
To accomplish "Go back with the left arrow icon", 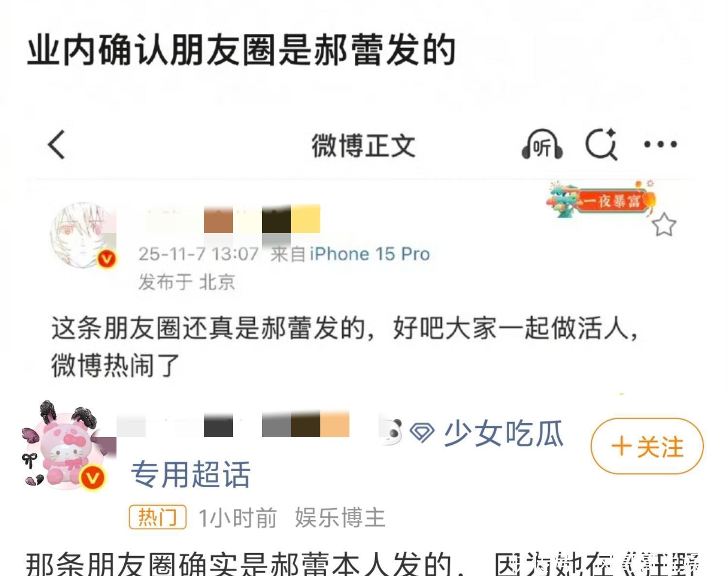I will tap(56, 144).
